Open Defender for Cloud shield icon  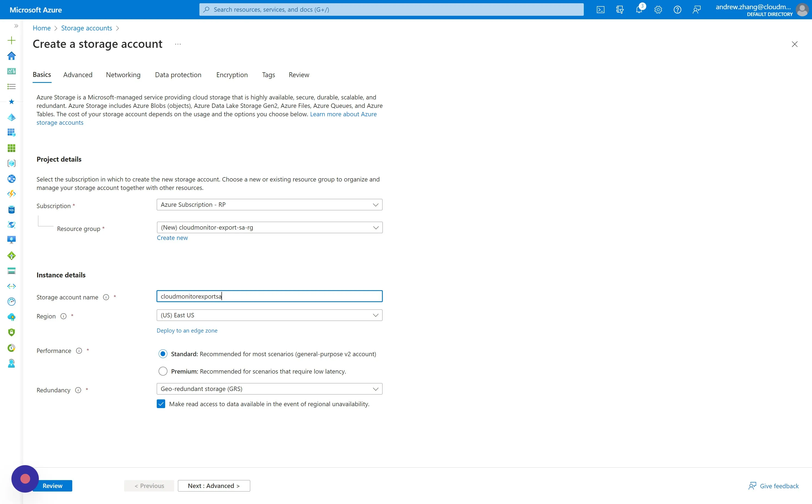11,332
